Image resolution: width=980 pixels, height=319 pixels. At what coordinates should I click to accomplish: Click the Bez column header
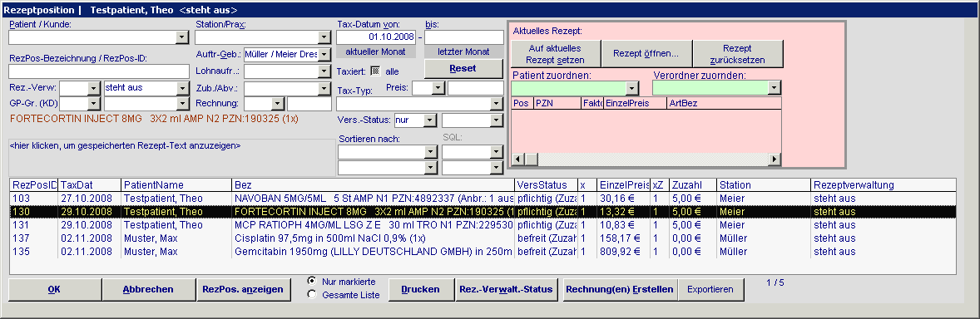coord(374,184)
